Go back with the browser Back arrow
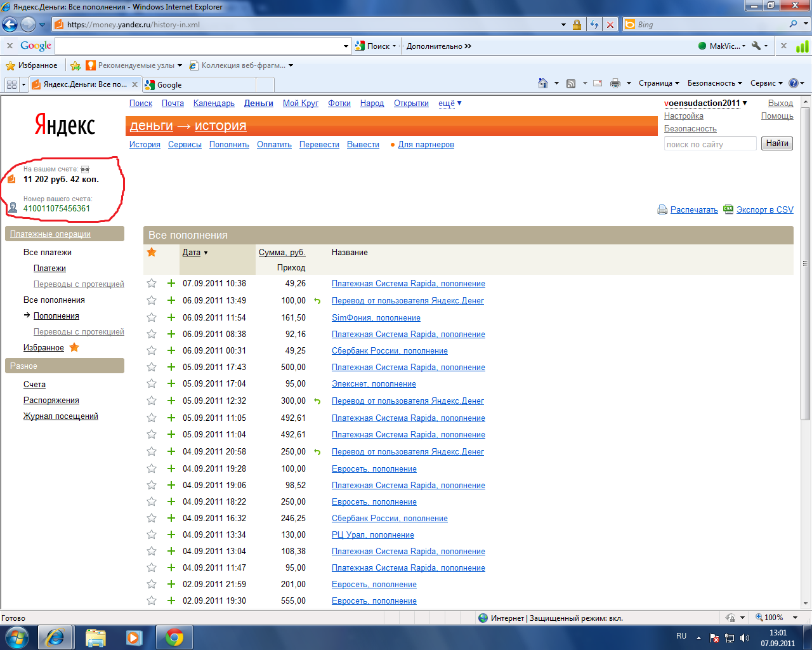The height and width of the screenshot is (650, 812). point(10,25)
